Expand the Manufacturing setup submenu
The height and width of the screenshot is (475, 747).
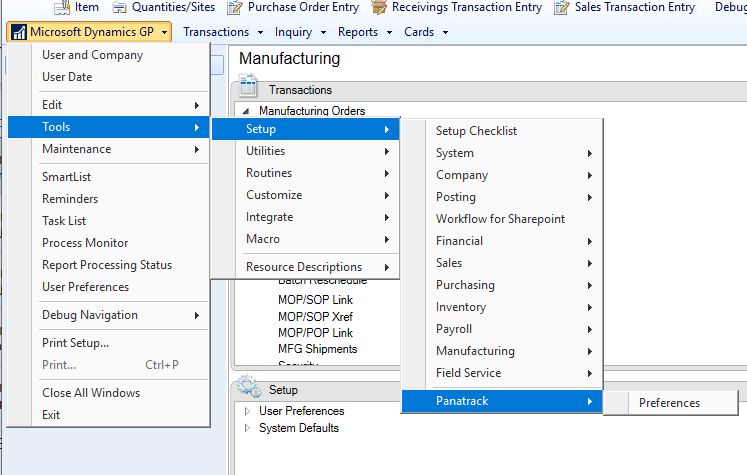502,351
